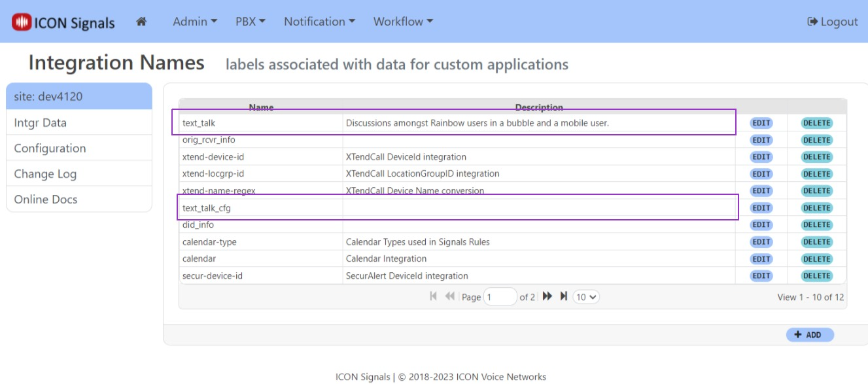
Task: Expand the PBX menu
Action: (250, 22)
